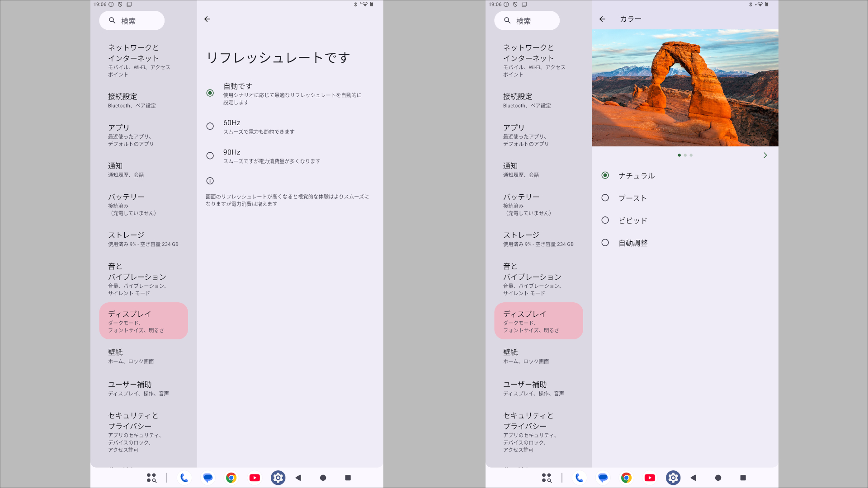Select the second page indicator dot
Viewport: 868px width, 488px height.
coord(685,155)
